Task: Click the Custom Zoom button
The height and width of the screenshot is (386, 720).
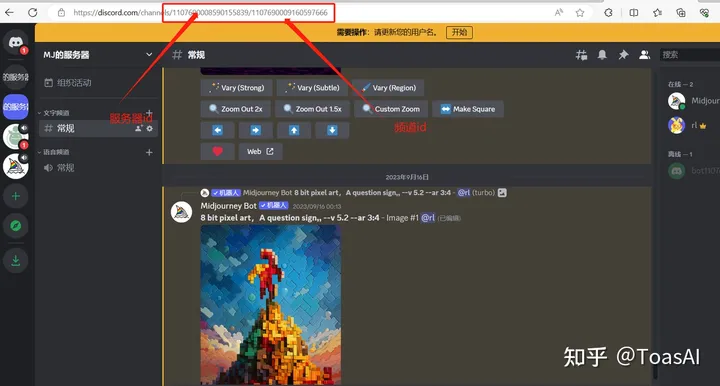Action: (x=391, y=109)
